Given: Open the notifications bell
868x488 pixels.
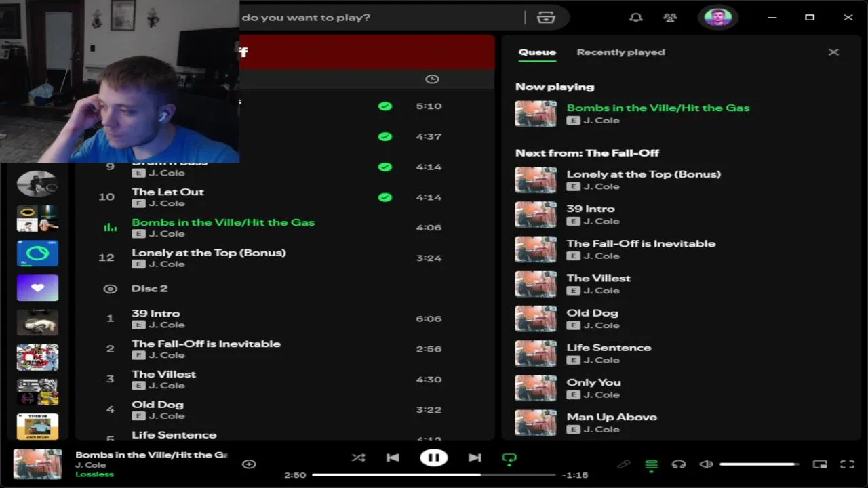Looking at the screenshot, I should tap(635, 17).
